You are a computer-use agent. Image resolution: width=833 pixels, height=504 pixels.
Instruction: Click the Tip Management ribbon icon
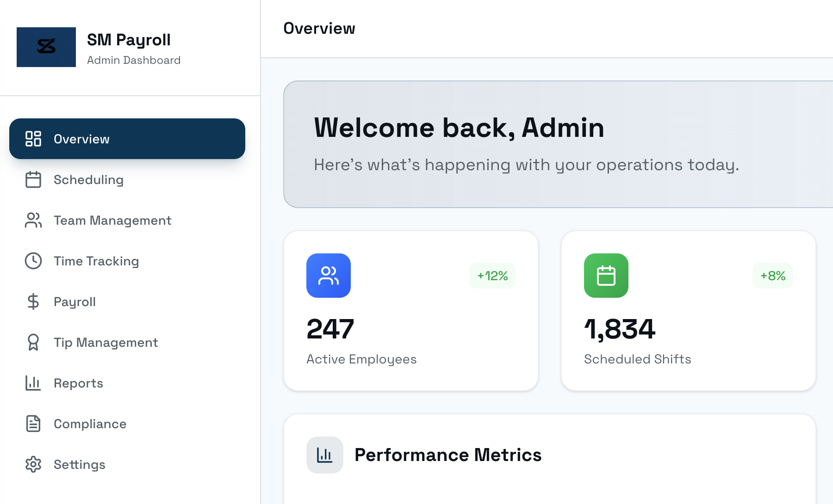(x=33, y=342)
